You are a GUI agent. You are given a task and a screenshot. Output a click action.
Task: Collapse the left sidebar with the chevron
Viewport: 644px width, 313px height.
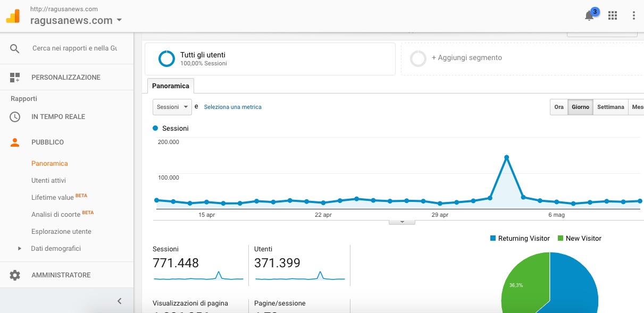click(x=119, y=301)
